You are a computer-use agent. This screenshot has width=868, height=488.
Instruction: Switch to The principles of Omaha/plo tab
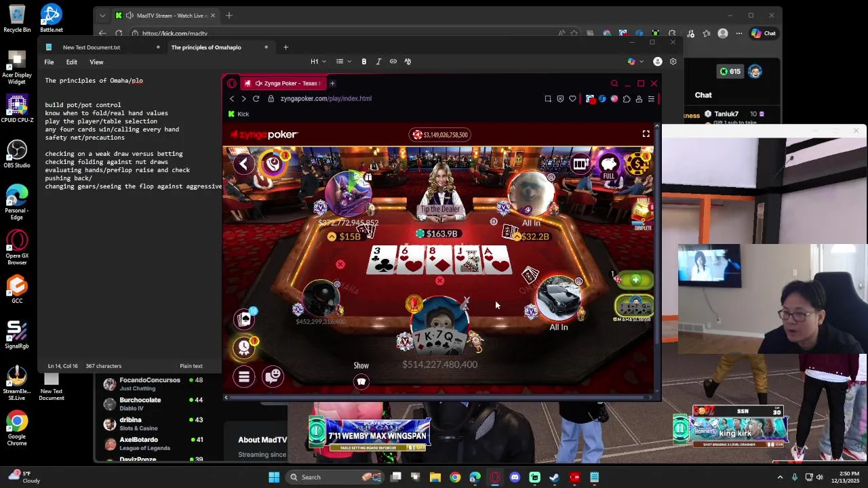coord(218,47)
